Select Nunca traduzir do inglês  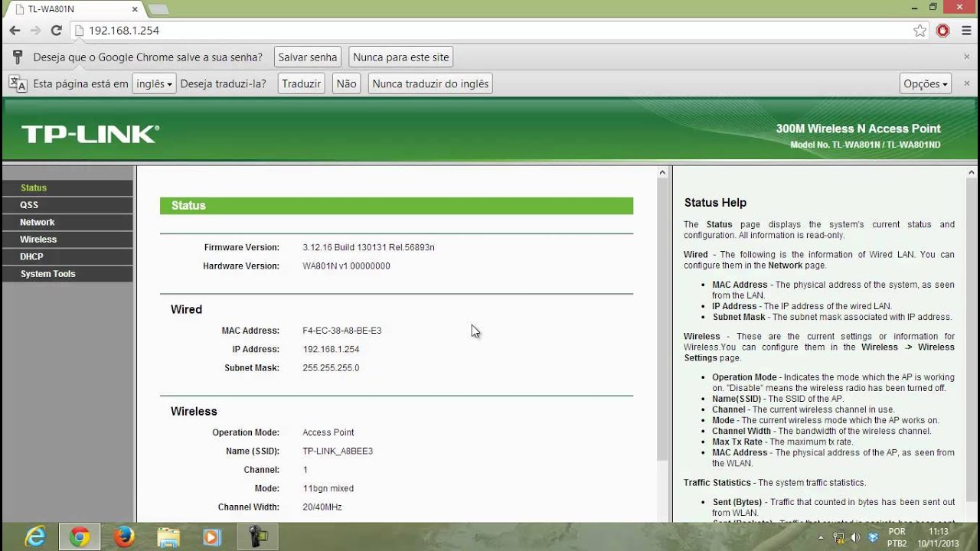(430, 83)
